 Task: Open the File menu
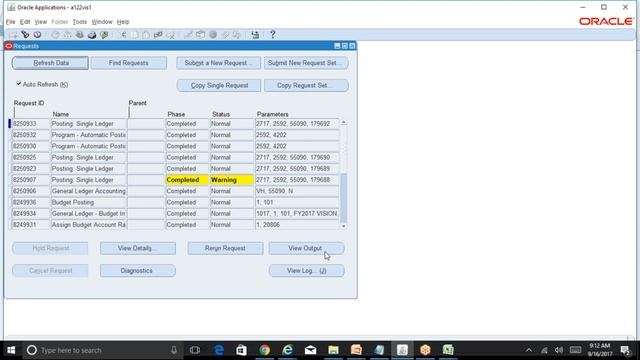click(x=11, y=22)
